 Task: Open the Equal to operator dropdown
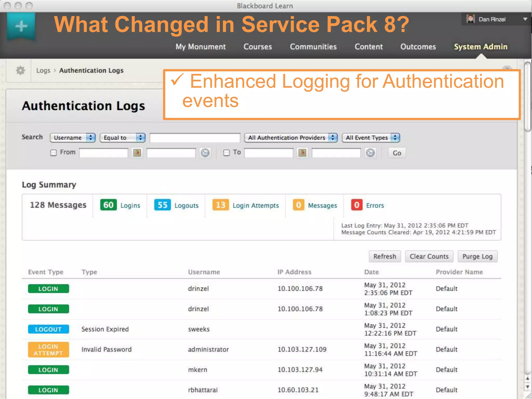[123, 138]
